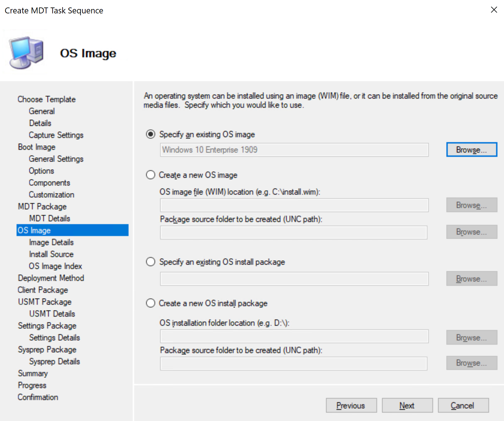Viewport: 504px width, 421px height.
Task: Open the Choose Template step
Action: pos(46,99)
